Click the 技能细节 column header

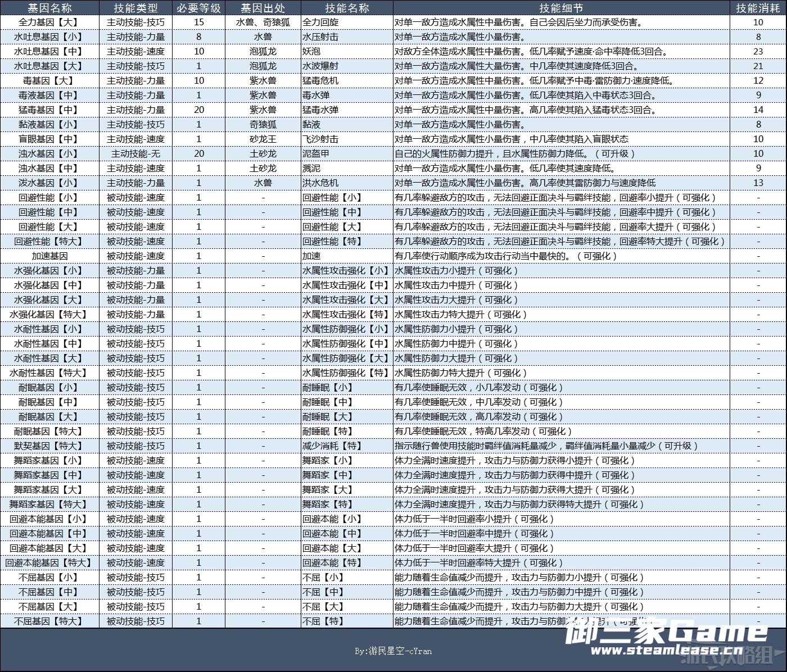[x=560, y=8]
